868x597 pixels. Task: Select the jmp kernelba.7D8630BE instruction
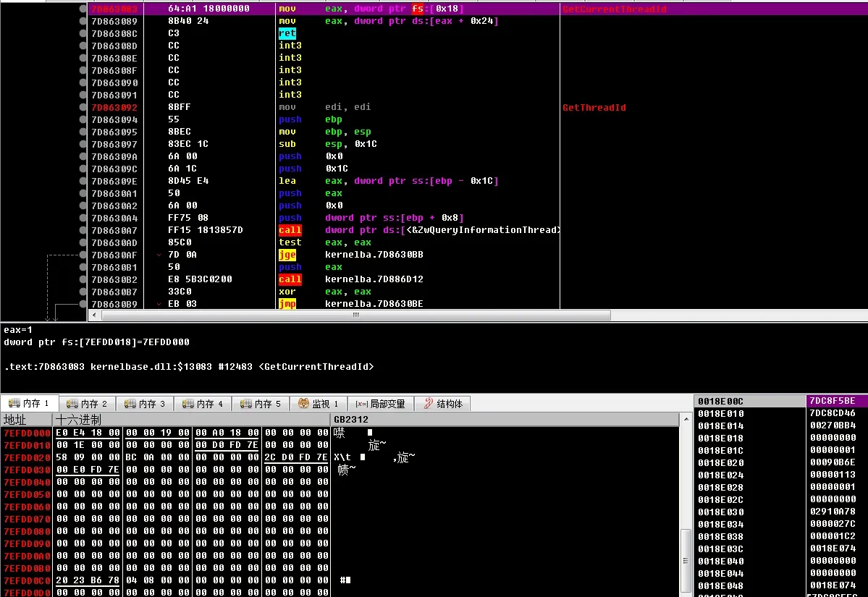351,304
